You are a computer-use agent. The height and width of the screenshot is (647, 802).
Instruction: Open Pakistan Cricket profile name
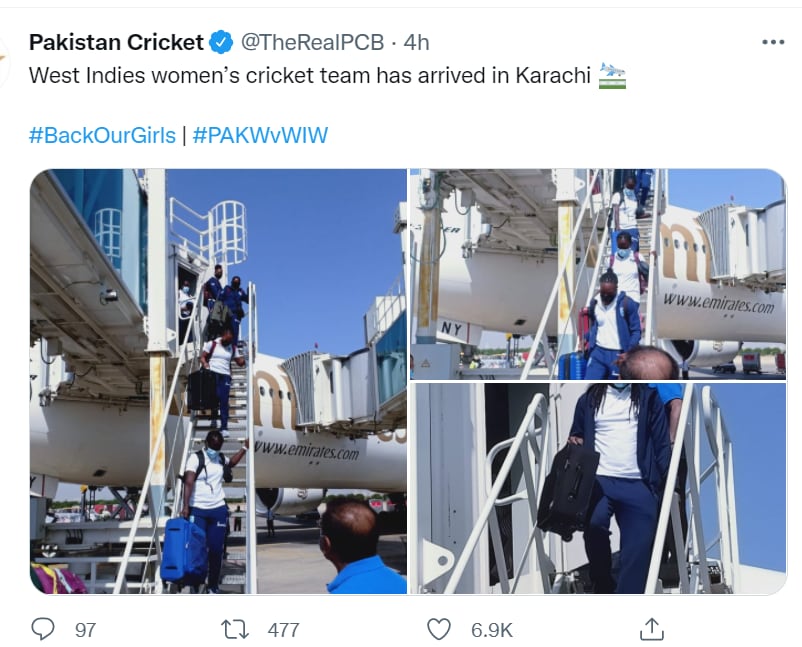pos(117,42)
